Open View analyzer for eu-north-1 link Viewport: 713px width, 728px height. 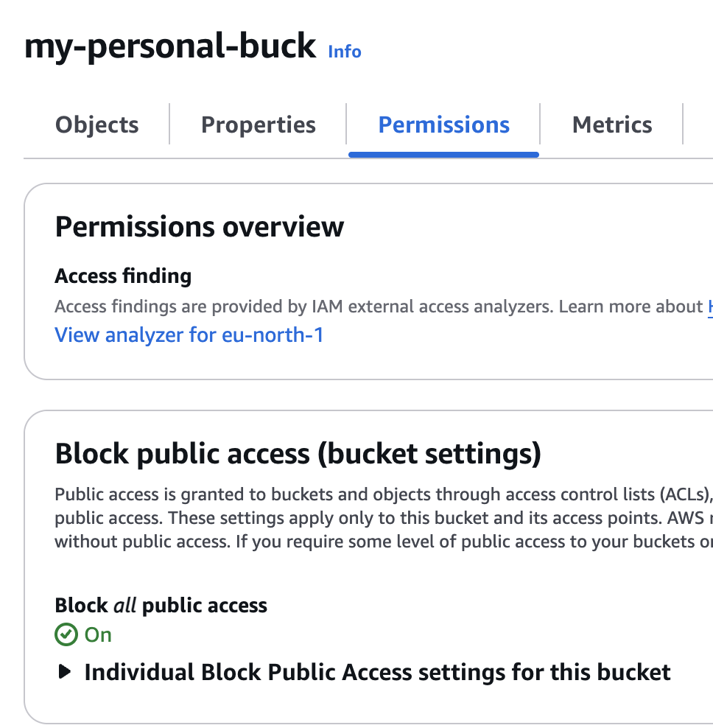click(x=189, y=335)
